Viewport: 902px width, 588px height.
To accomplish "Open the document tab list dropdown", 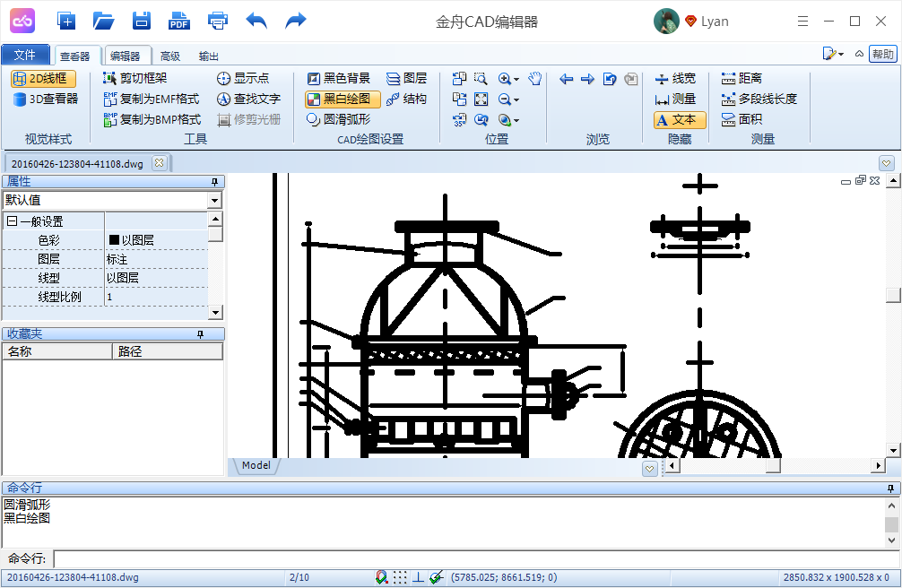I will [x=887, y=163].
